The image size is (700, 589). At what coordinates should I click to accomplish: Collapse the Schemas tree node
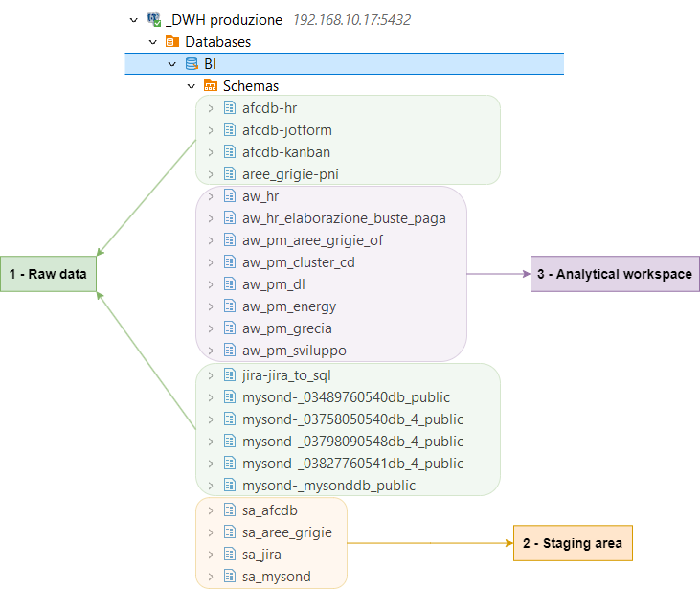pos(192,86)
